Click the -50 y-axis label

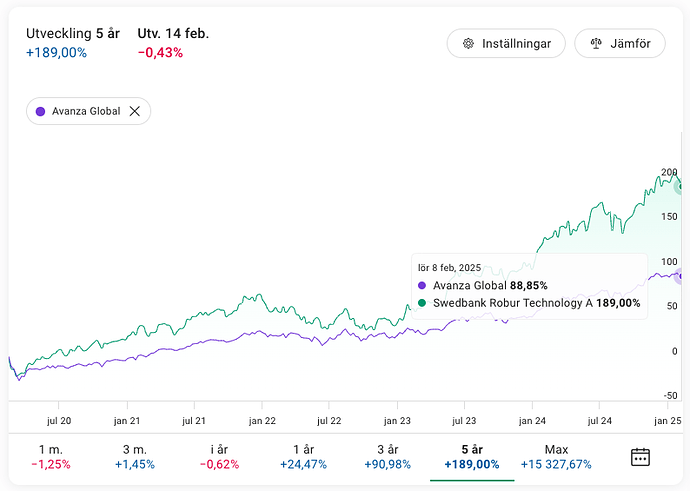[x=671, y=396]
